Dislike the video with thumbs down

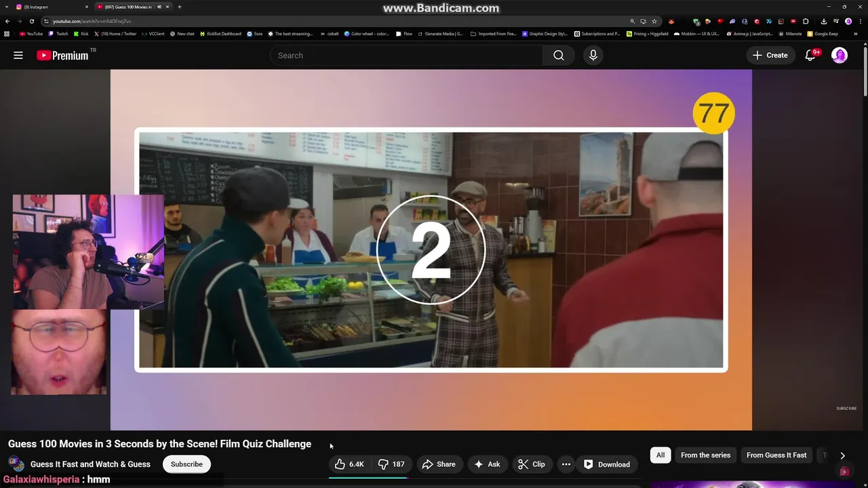coord(391,464)
